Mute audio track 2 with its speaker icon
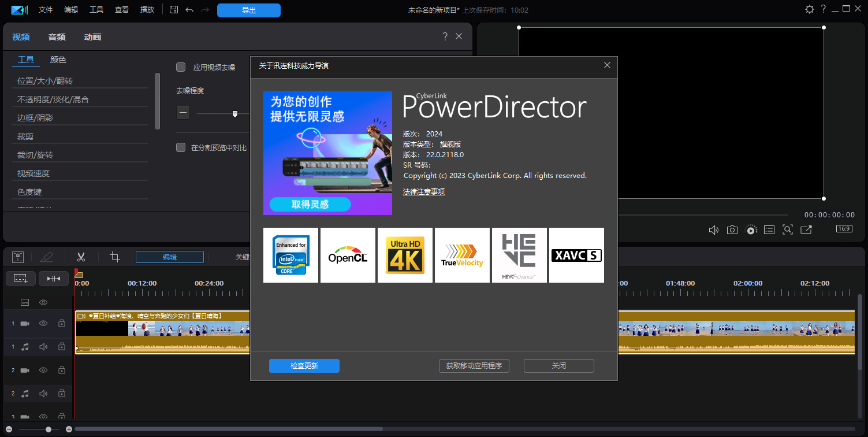The image size is (868, 437). [x=43, y=393]
